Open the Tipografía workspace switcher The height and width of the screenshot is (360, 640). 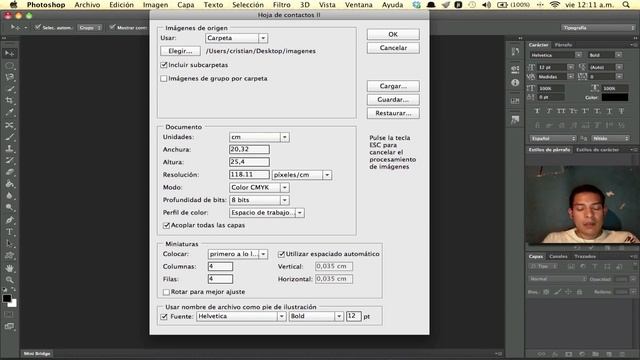[x=598, y=28]
